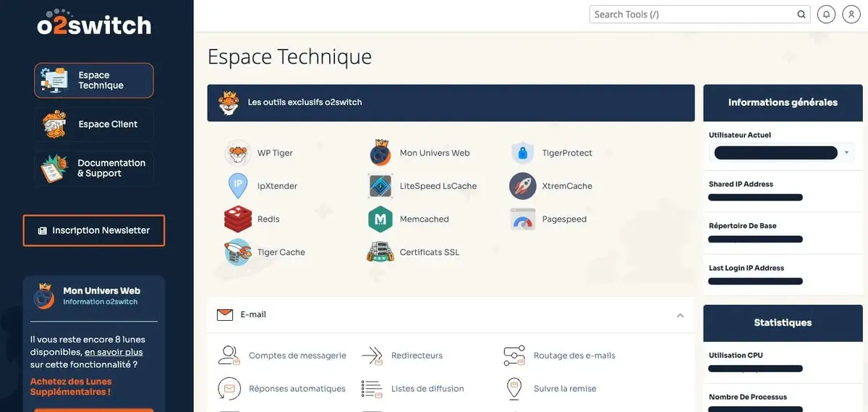Open the Certificats SSL icon
This screenshot has height=412, width=868.
[380, 252]
